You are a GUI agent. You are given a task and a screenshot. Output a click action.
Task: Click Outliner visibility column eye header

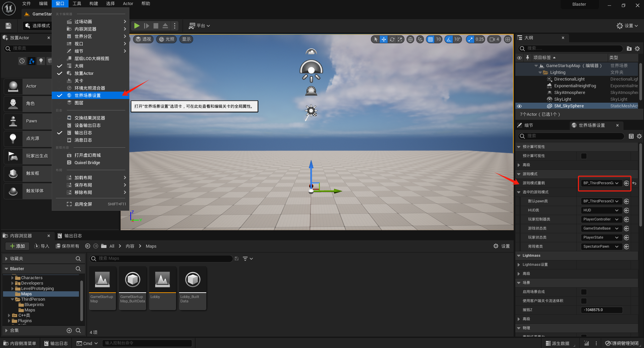click(x=519, y=58)
